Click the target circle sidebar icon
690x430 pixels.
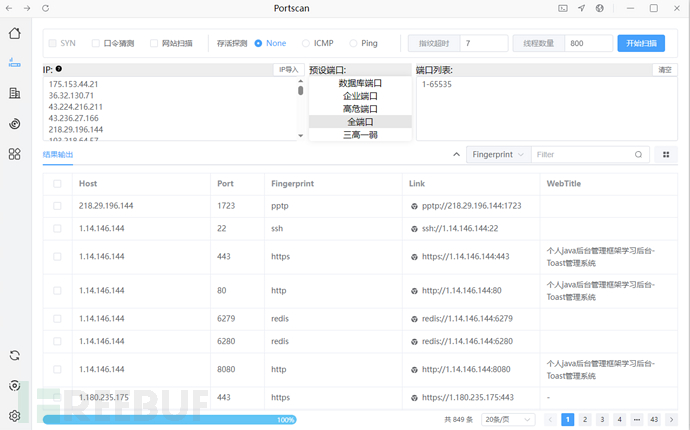(x=15, y=386)
